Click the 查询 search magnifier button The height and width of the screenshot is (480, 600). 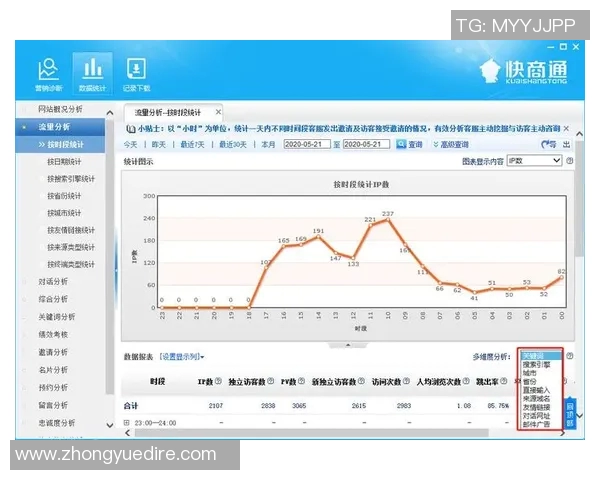409,144
